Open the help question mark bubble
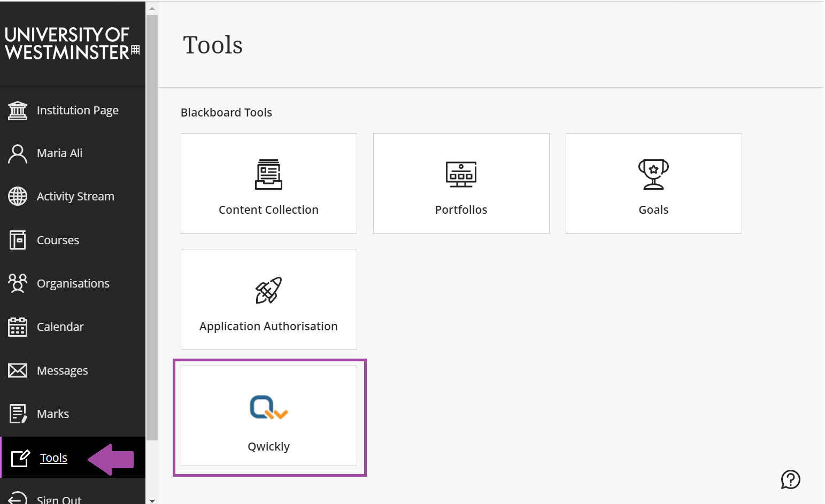The image size is (825, 504). [790, 479]
